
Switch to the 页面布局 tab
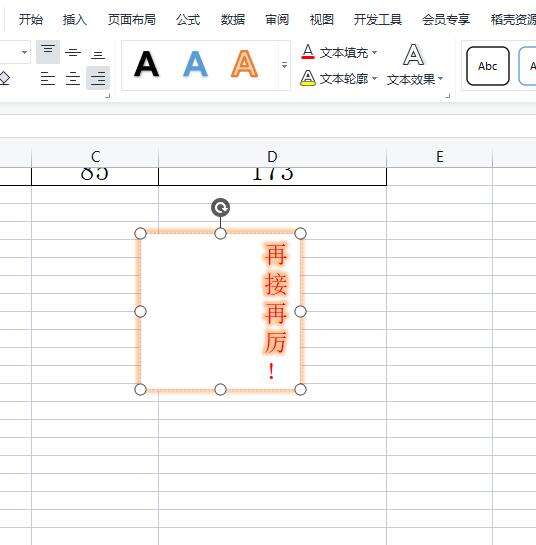pos(131,19)
